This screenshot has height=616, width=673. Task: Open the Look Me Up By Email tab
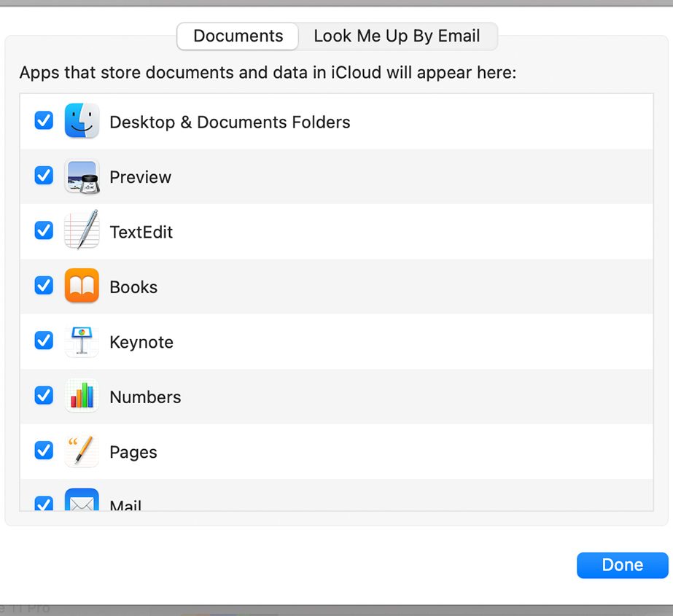(x=397, y=36)
